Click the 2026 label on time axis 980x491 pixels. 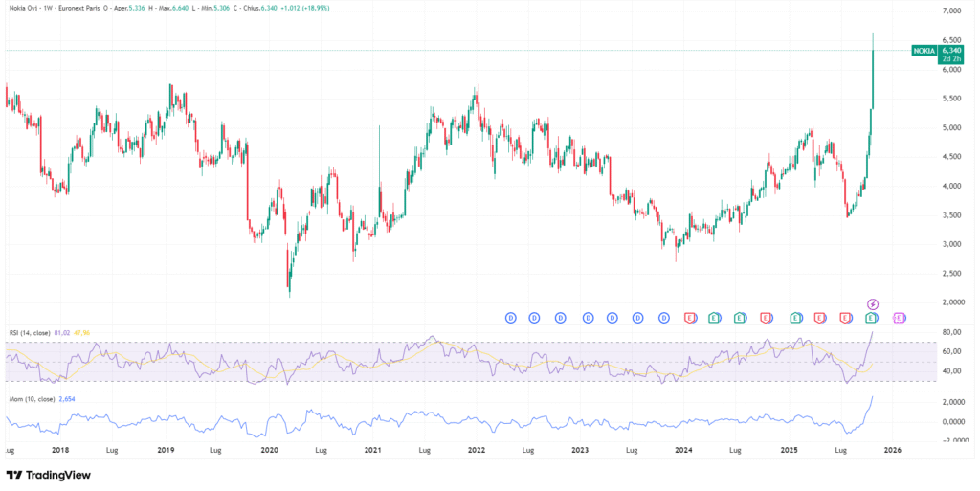(892, 449)
